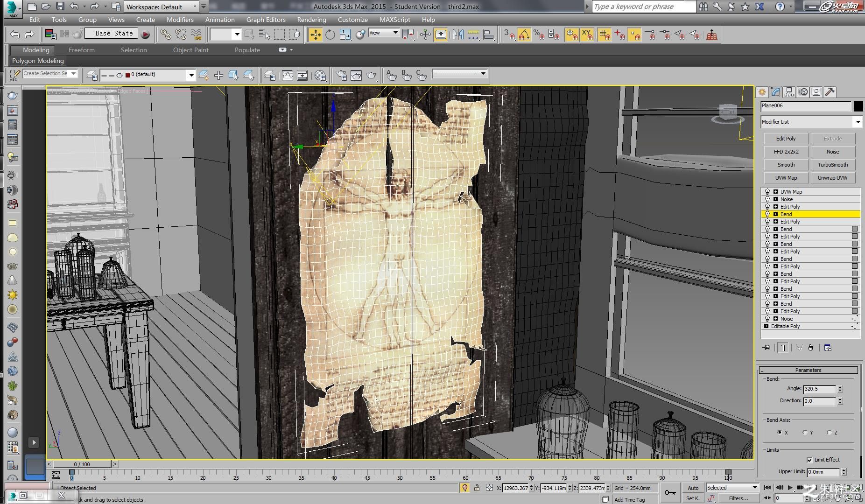Click Remove Modifier trash icon
Viewport: 865px width, 504px height.
coord(811,348)
